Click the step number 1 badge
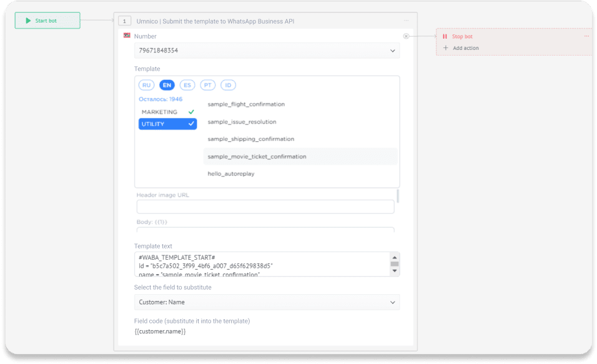The image size is (597, 364). (125, 21)
